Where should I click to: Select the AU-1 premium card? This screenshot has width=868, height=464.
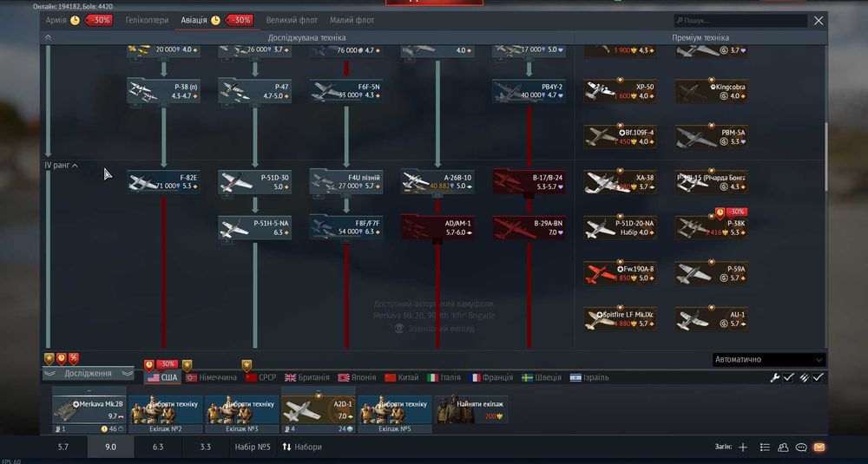(712, 318)
